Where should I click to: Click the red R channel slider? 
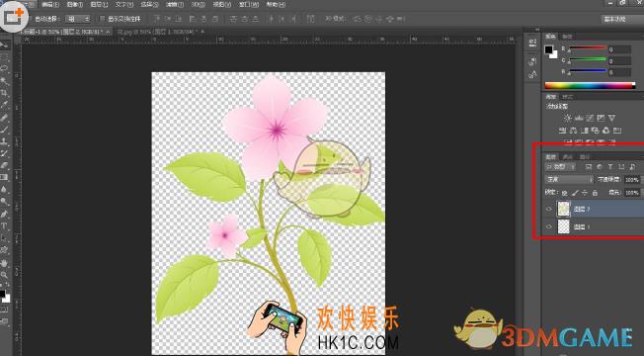click(x=588, y=48)
